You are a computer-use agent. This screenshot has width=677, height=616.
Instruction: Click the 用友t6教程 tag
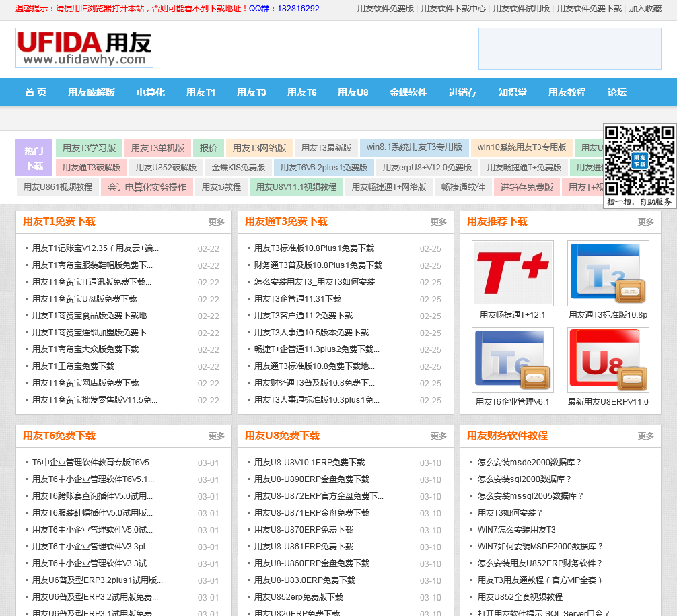[x=221, y=187]
